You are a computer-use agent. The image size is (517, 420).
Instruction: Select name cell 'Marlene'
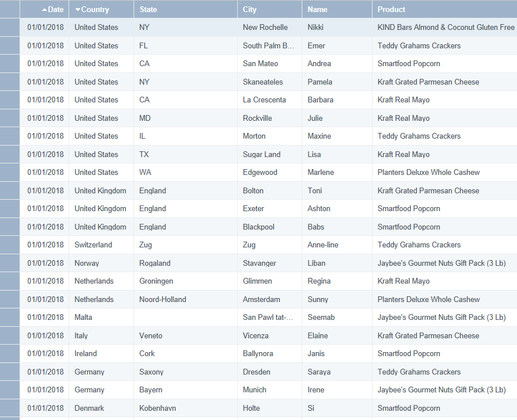[337, 172]
